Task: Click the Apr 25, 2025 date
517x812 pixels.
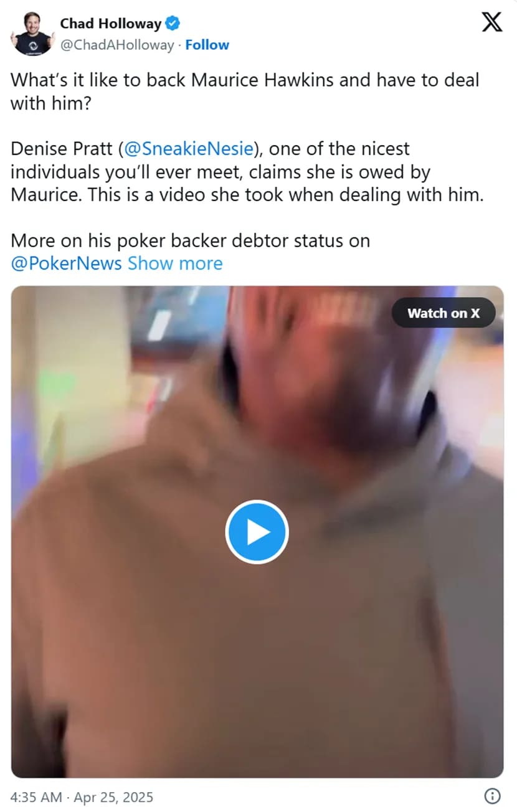Action: (x=114, y=797)
